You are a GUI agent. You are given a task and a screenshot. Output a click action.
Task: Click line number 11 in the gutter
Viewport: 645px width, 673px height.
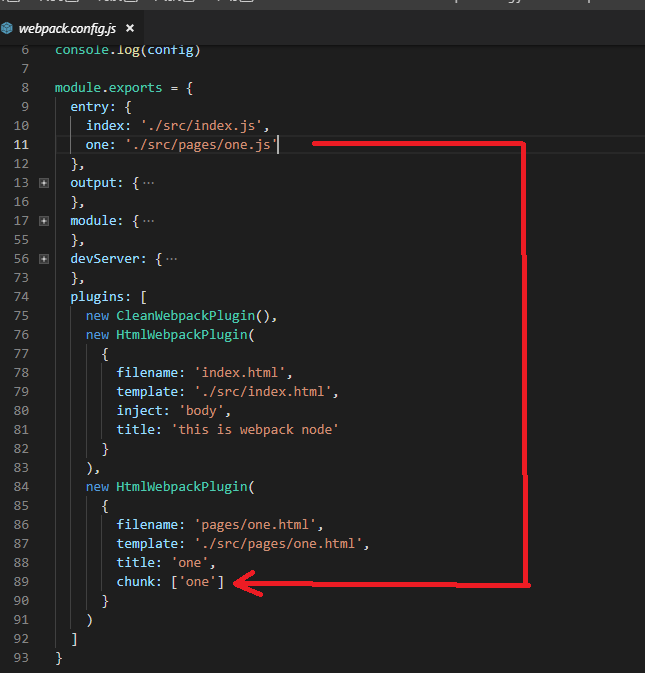(x=21, y=145)
